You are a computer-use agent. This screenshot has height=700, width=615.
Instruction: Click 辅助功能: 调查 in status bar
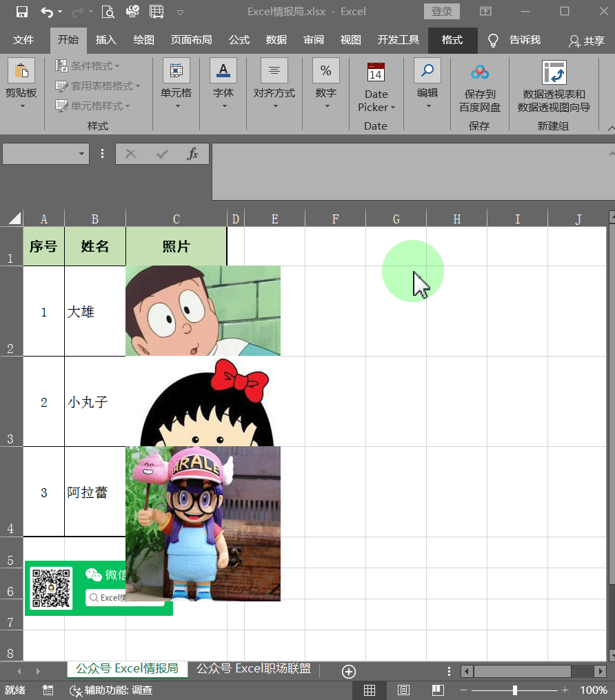click(112, 690)
